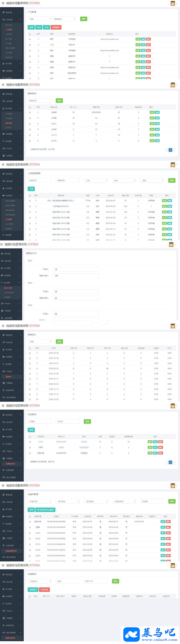Screen dimensions: 180x644
Task: Click 平台统计 chart icon in 等级管理 page sidebar
Action: [x=4, y=148]
